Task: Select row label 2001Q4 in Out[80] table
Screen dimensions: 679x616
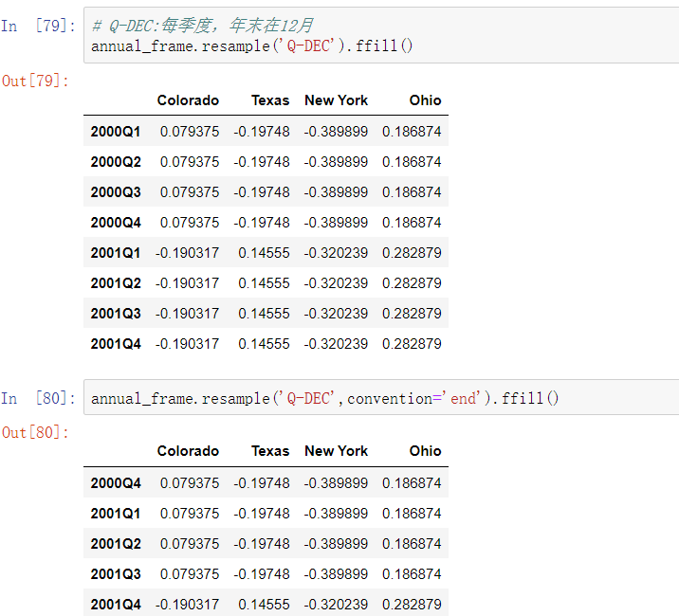Action: pos(116,605)
